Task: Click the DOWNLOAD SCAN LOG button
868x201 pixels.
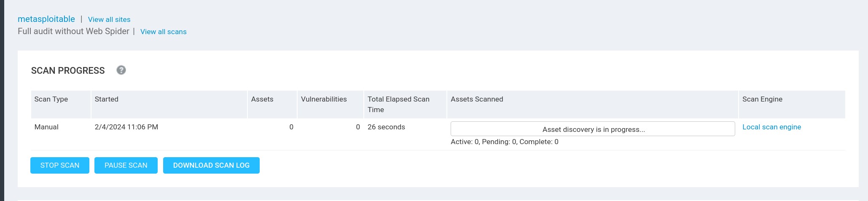Action: tap(211, 165)
